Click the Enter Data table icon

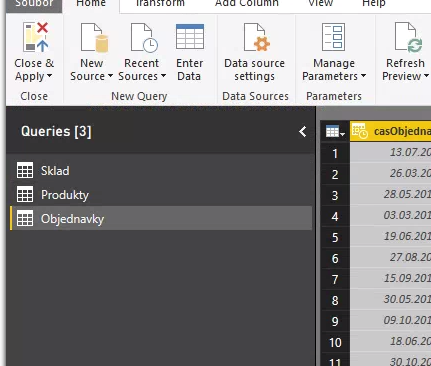[x=190, y=36]
